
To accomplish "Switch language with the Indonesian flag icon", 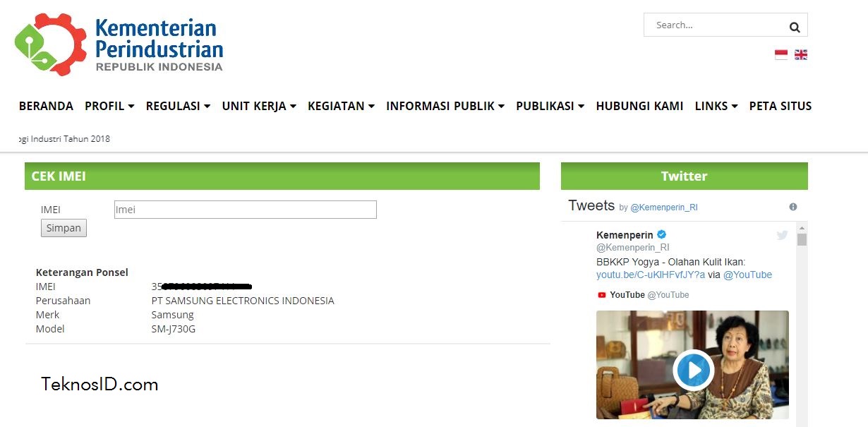I will (781, 54).
